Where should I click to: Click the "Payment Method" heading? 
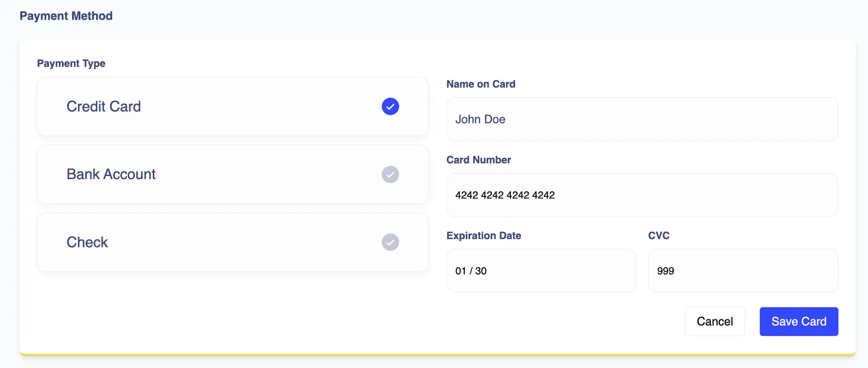(66, 16)
